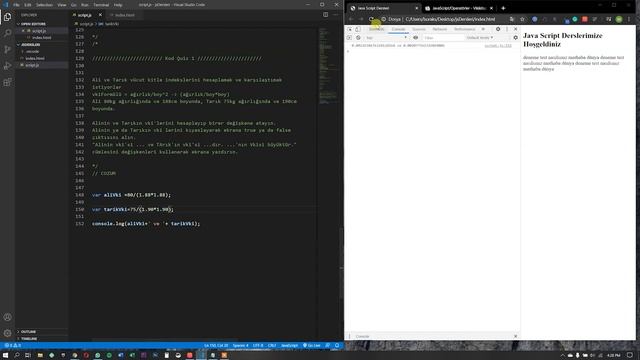Viewport: 640px width, 360px height.
Task: Open the Chrome profile avatar
Action: tap(619, 19)
